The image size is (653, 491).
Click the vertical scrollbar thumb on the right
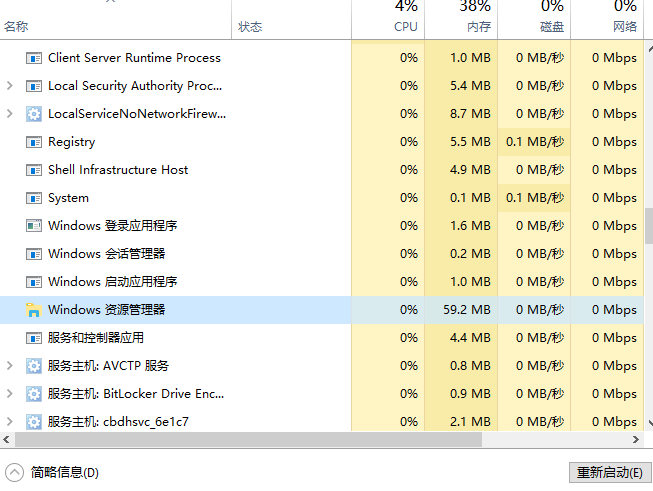coord(647,225)
